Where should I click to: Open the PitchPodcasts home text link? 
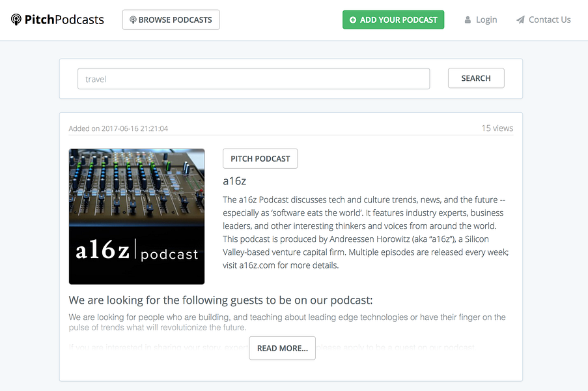click(x=64, y=20)
